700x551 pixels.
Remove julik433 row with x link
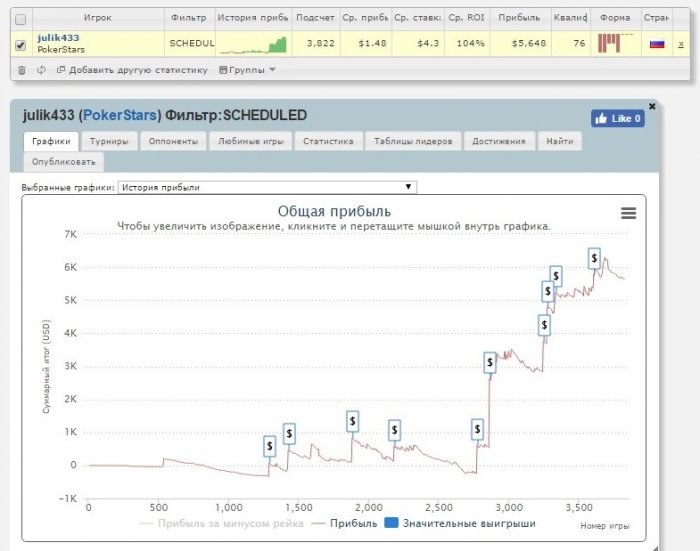(681, 44)
